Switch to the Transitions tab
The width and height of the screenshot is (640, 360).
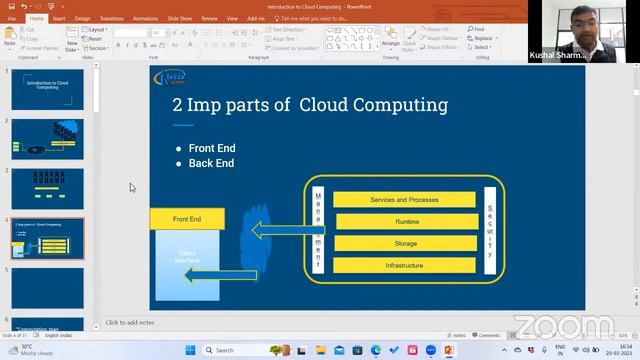(111, 18)
